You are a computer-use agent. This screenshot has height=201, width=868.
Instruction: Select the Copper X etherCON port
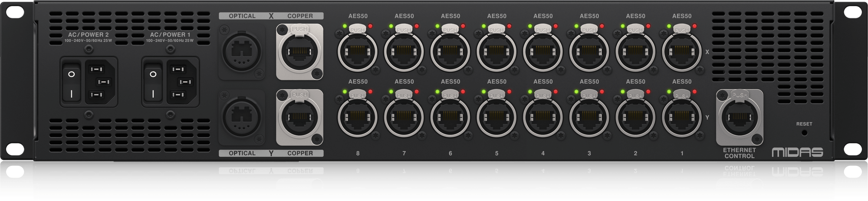point(299,51)
